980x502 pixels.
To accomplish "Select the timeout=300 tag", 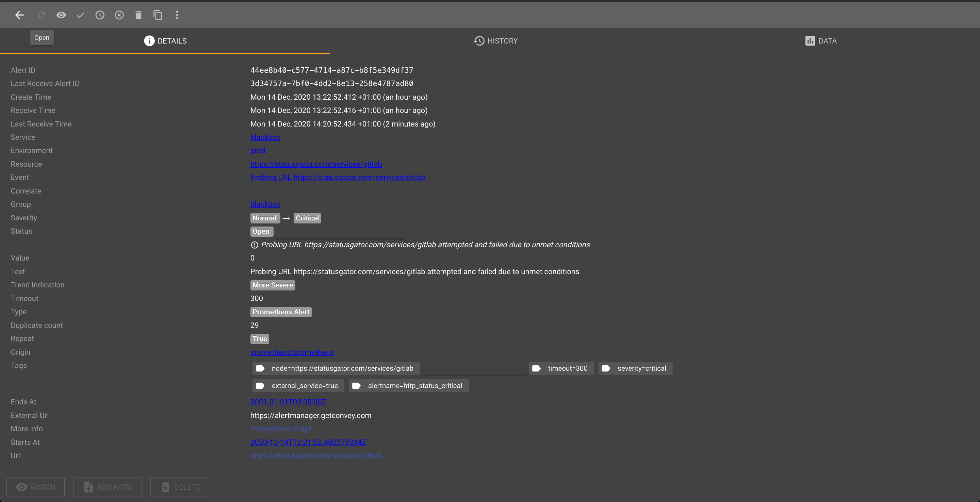I will [x=561, y=368].
